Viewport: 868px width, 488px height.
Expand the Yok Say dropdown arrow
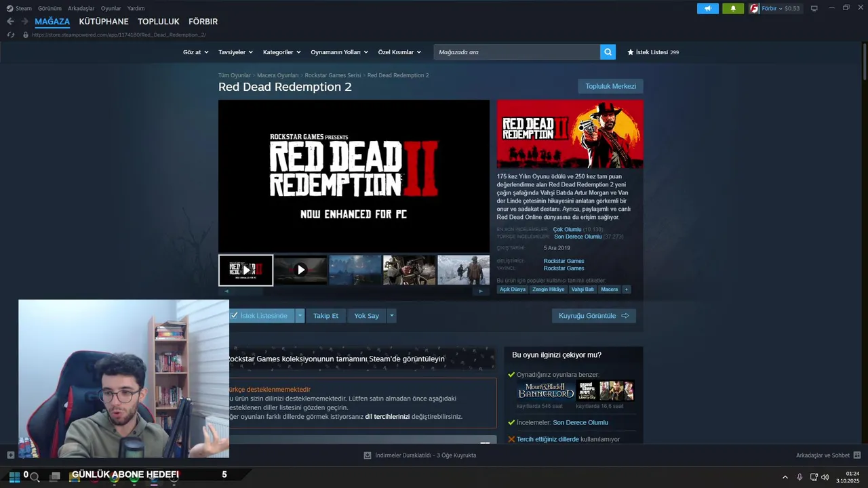(391, 316)
